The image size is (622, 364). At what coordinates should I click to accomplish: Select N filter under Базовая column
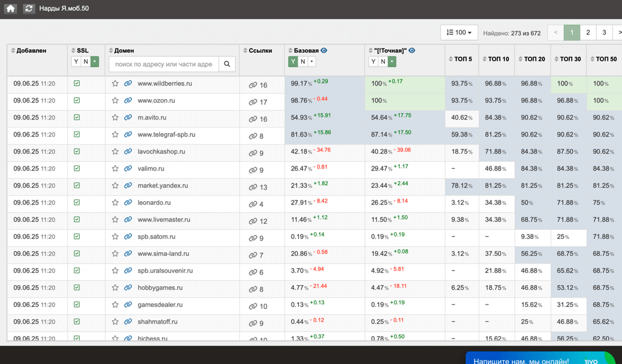[302, 62]
